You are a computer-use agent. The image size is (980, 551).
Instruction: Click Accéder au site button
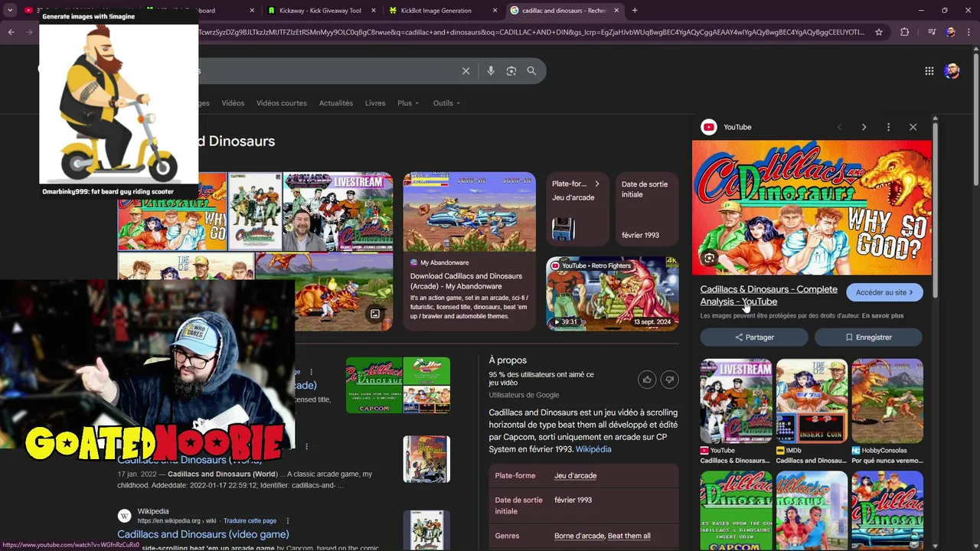(884, 292)
